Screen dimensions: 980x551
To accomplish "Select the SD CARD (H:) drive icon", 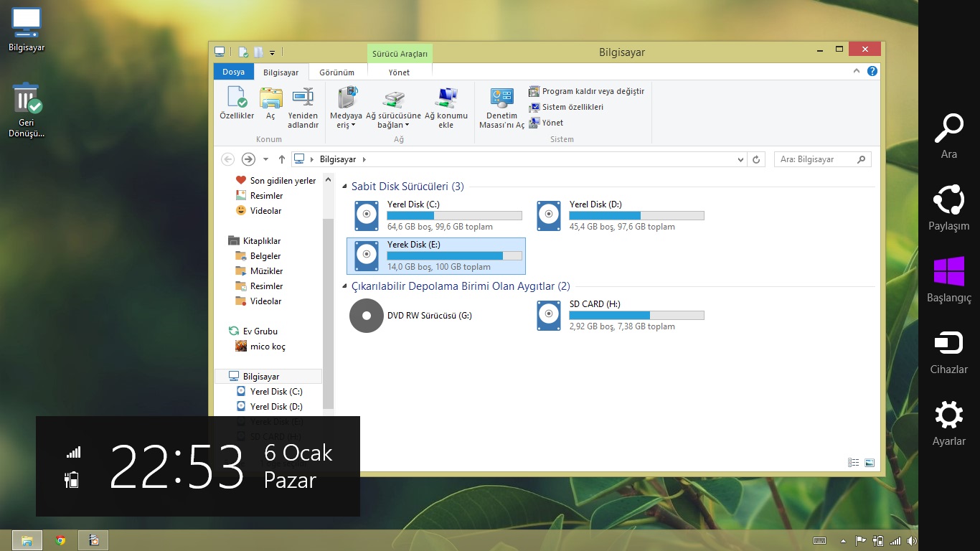I will tap(549, 316).
